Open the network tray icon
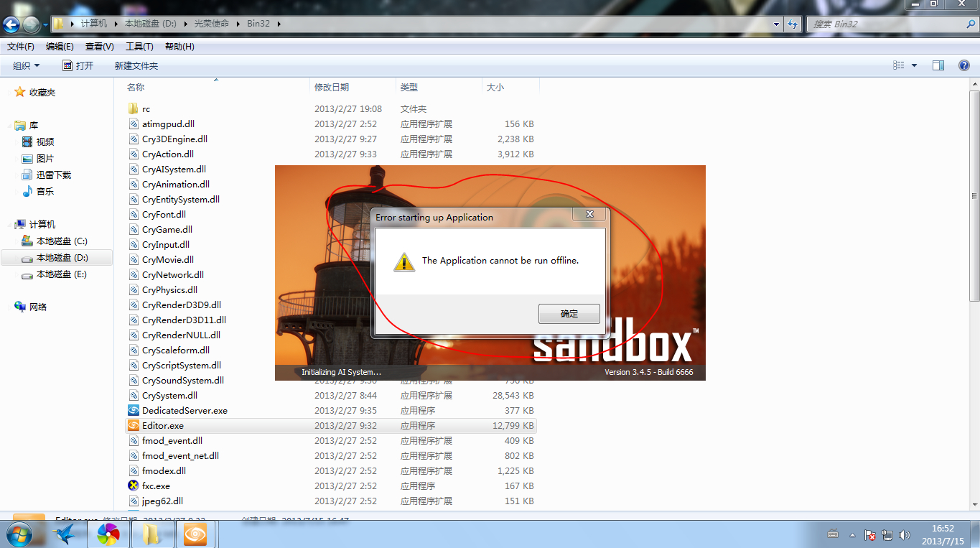This screenshot has width=980, height=548. (887, 535)
